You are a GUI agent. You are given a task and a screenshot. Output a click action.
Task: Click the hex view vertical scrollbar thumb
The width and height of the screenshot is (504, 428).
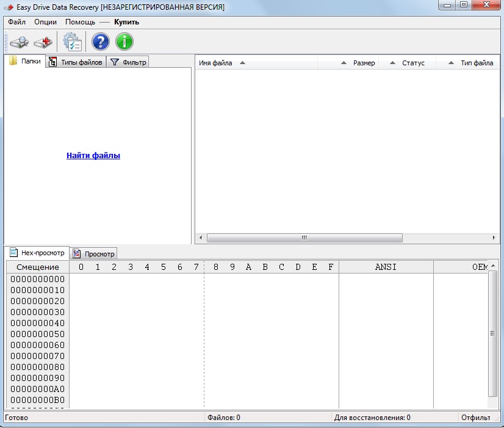492,333
